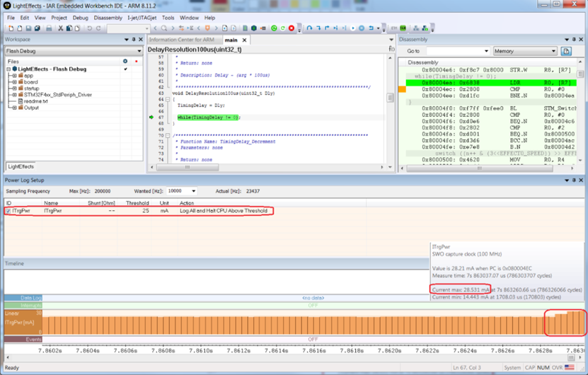The width and height of the screenshot is (588, 375).
Task: Open the File menu
Action: 11,18
